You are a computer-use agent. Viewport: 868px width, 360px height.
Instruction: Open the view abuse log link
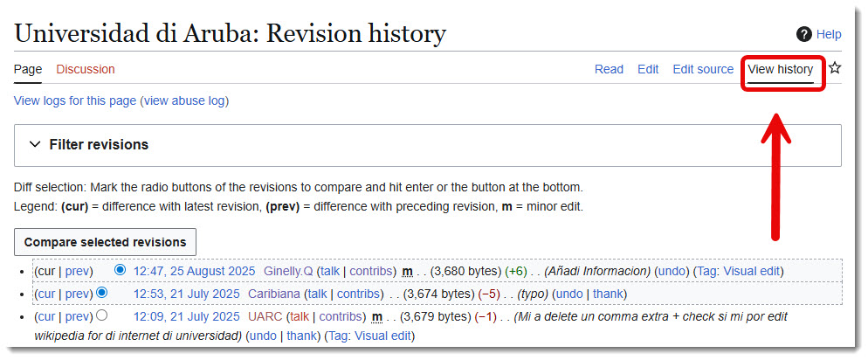[x=184, y=100]
